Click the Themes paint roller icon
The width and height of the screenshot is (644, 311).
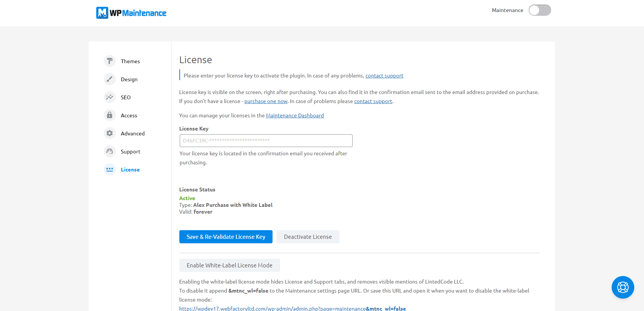[109, 61]
